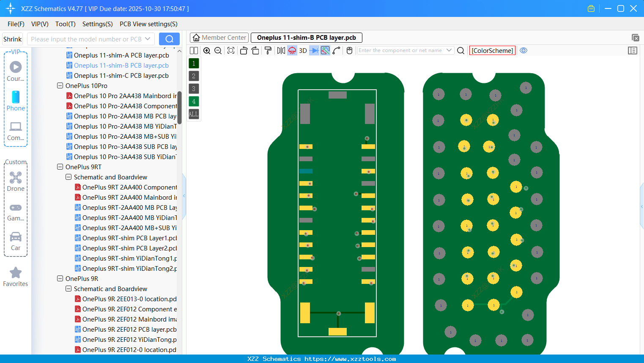
Task: Click the red lamp highlight tool
Action: [x=292, y=50]
